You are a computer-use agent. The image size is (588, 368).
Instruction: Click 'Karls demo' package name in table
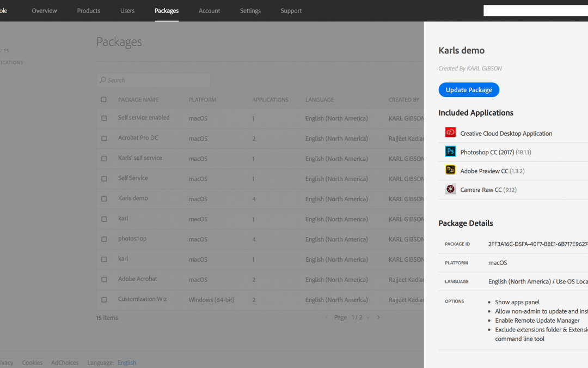pyautogui.click(x=133, y=198)
